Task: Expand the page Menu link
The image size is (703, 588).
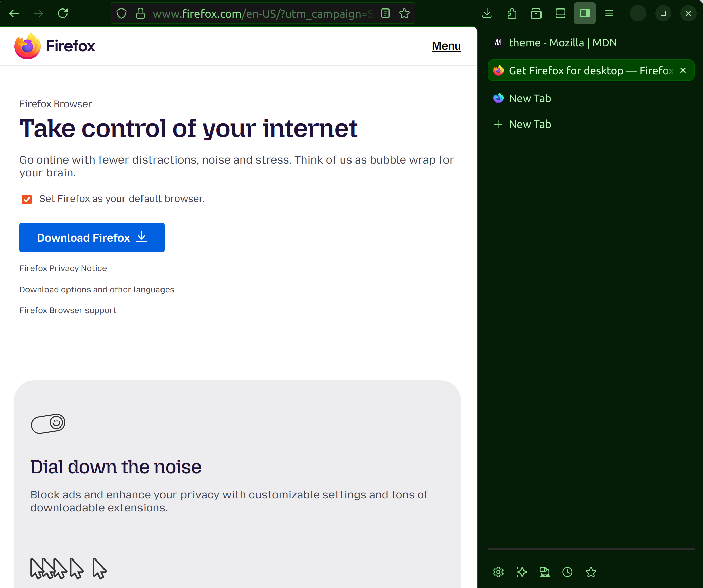Action: coord(446,46)
